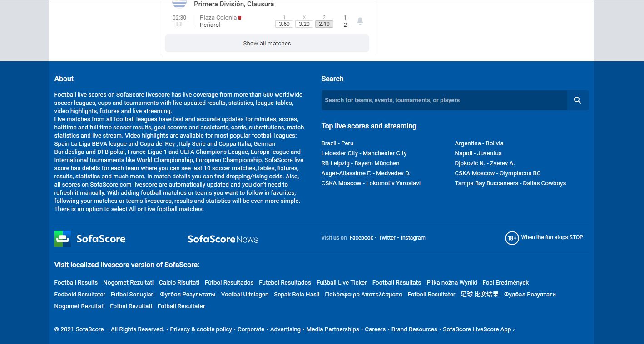This screenshot has height=344, width=644.
Task: Open the Football Résultats link
Action: pyautogui.click(x=396, y=283)
